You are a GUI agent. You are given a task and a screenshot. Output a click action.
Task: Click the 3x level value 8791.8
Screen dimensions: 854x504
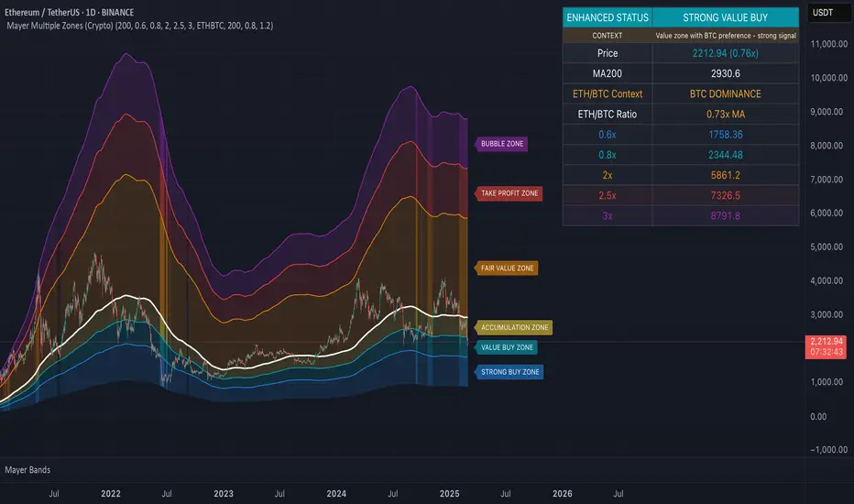tap(726, 215)
